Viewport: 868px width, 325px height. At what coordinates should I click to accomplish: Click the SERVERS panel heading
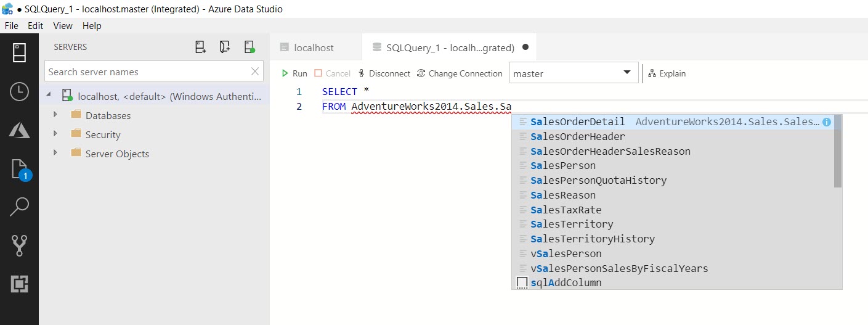point(70,47)
